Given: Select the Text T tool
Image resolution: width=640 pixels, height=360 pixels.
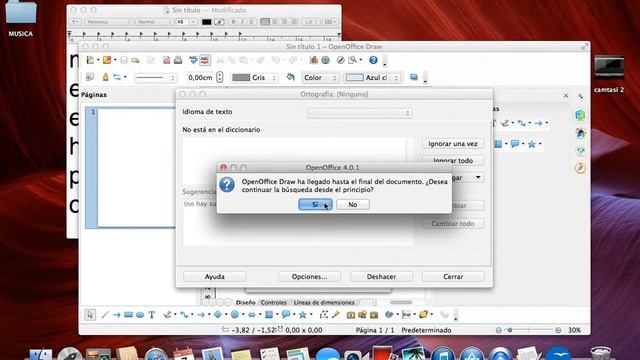Looking at the screenshot, I should coord(151,315).
